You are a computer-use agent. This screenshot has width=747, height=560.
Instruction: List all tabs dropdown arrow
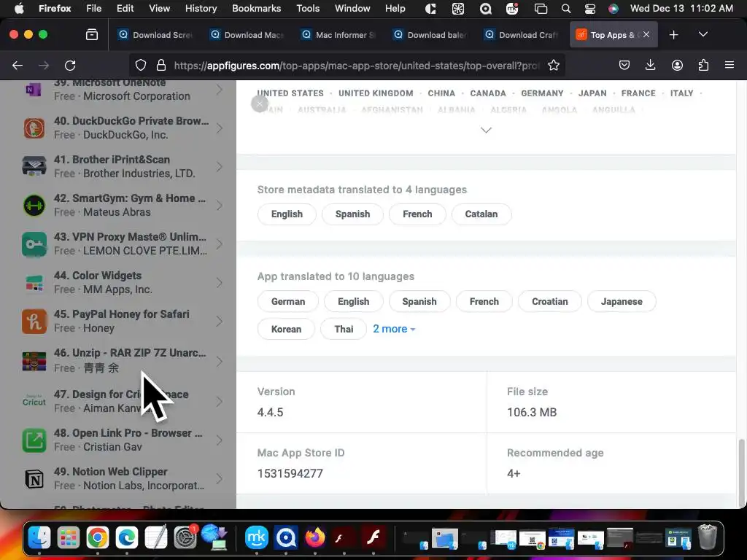[703, 35]
